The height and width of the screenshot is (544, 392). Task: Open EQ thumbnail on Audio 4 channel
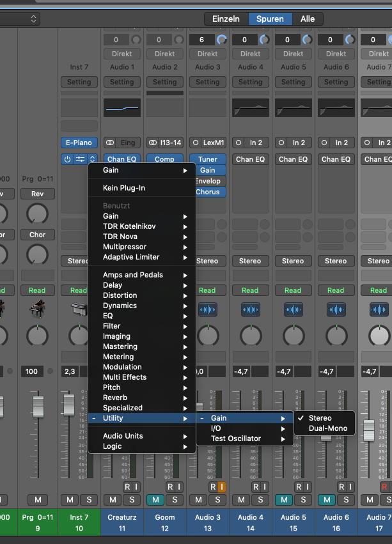[x=250, y=107]
